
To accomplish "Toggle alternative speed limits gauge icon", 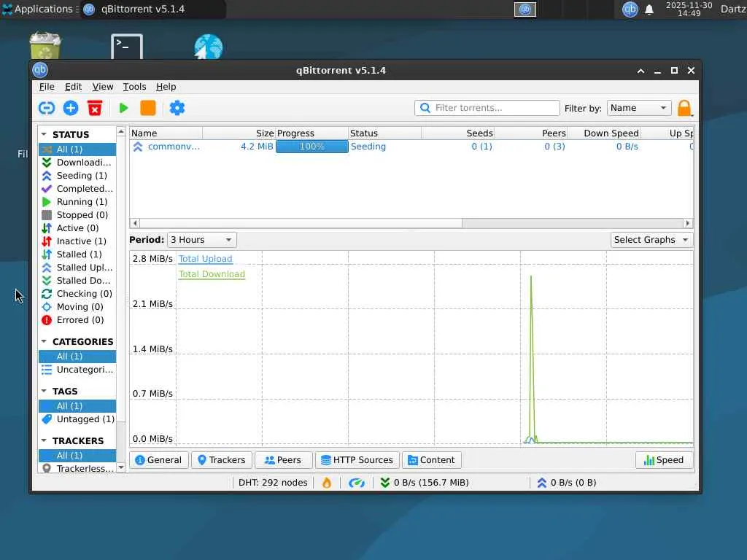I will pyautogui.click(x=356, y=483).
